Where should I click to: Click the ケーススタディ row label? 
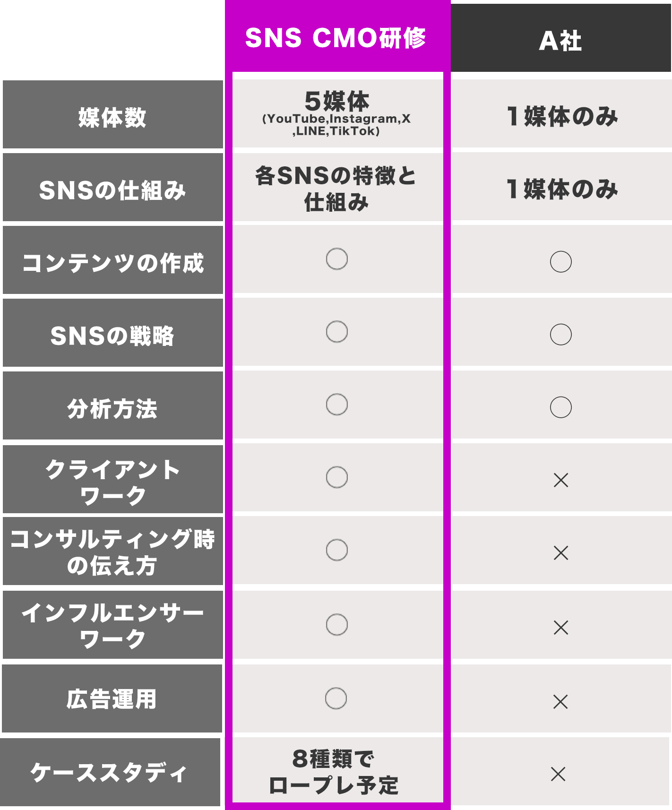[110, 773]
